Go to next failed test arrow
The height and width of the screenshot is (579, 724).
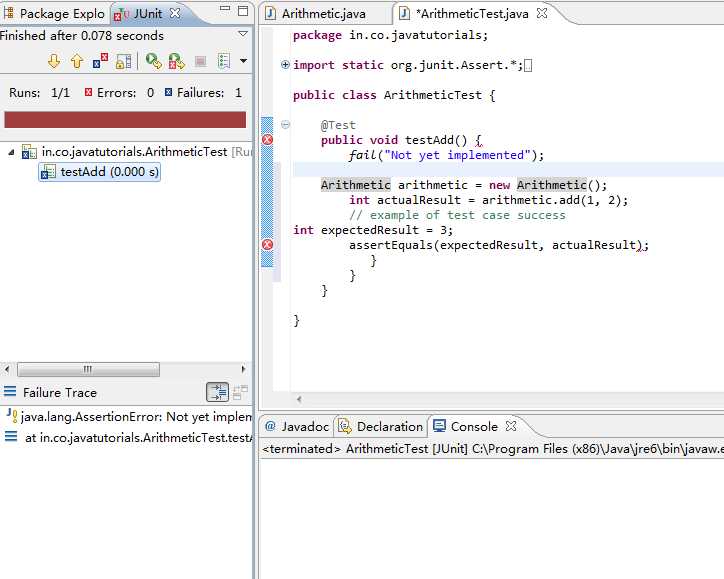(x=54, y=61)
